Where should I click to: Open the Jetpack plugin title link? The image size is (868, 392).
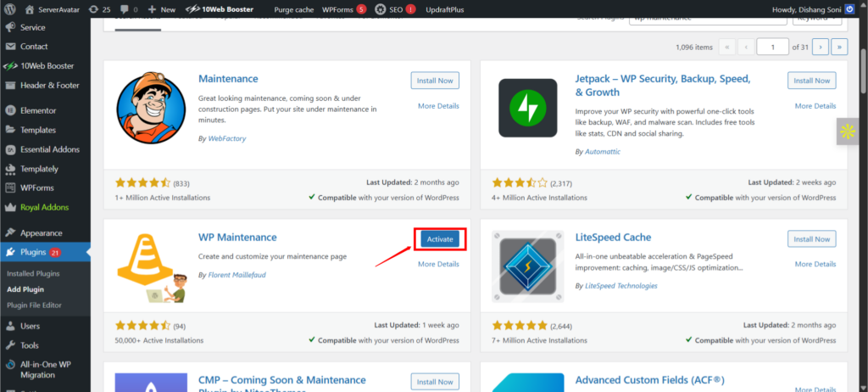(x=663, y=86)
